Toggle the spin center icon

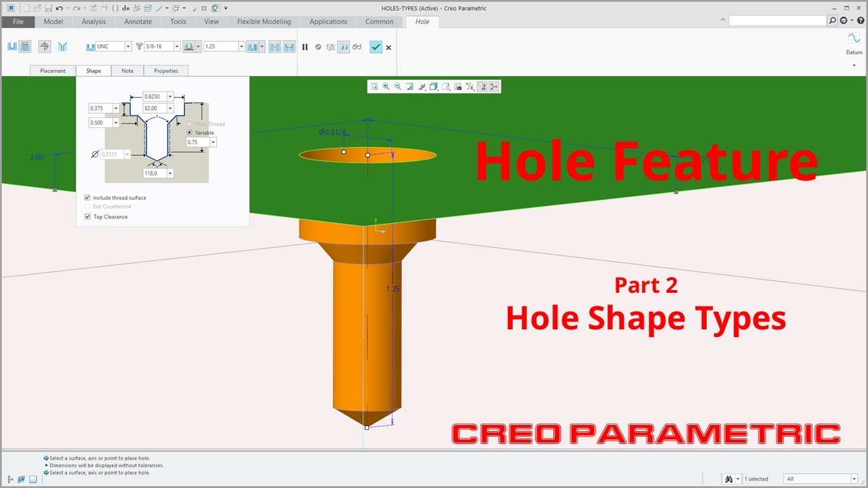[x=494, y=86]
